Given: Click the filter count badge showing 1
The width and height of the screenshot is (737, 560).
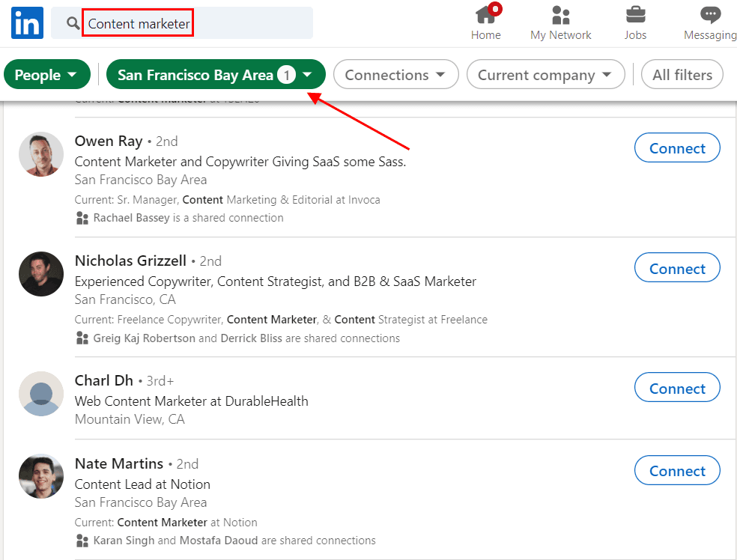Looking at the screenshot, I should tap(286, 74).
